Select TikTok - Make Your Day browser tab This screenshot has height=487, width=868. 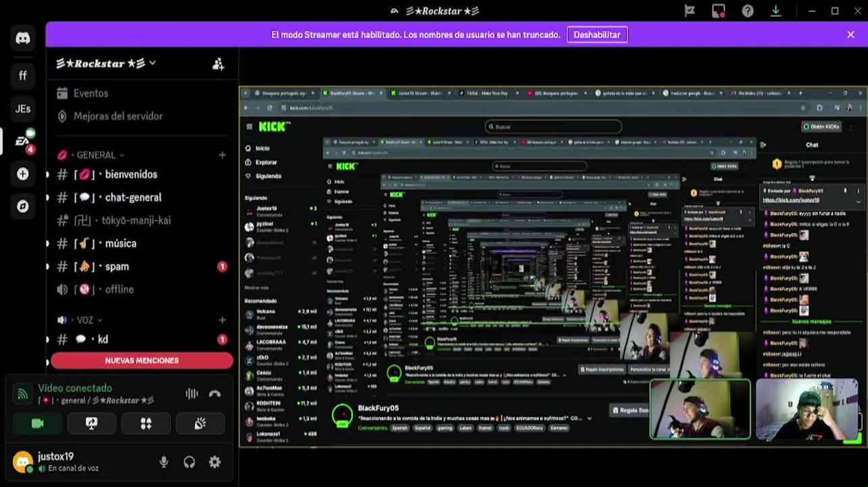[487, 93]
